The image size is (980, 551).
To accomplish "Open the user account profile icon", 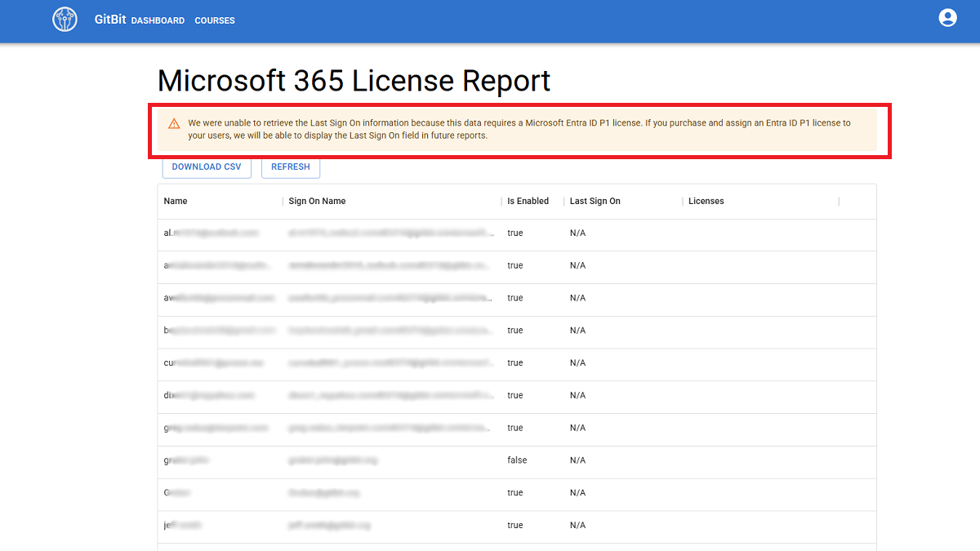I will coord(947,18).
